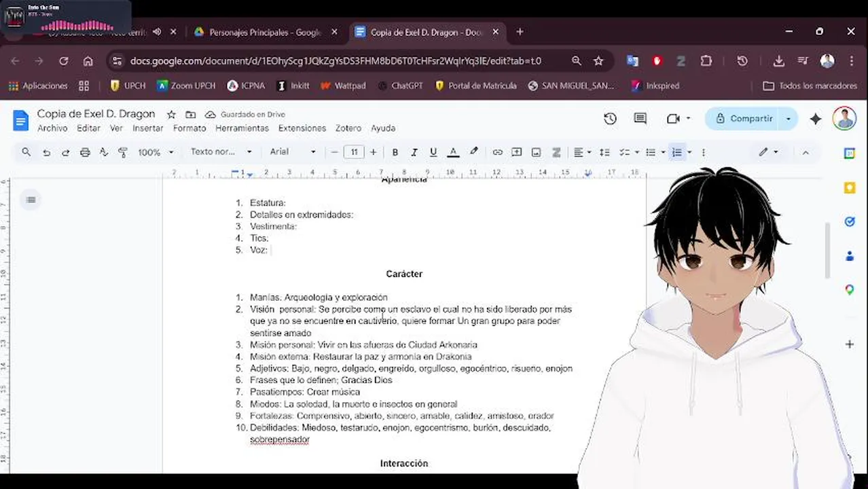Screen dimensions: 868x489
Task: Redo the last action
Action: click(x=66, y=152)
